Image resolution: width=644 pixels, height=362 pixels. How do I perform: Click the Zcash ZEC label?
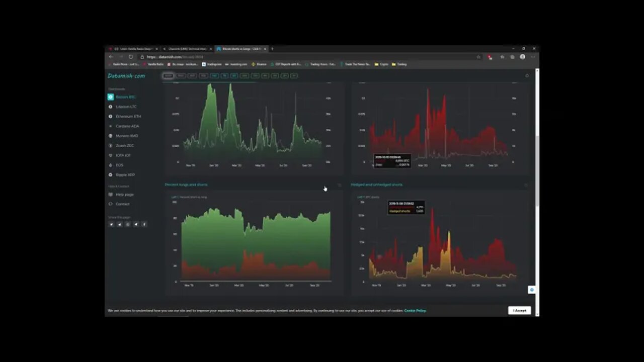pyautogui.click(x=125, y=145)
